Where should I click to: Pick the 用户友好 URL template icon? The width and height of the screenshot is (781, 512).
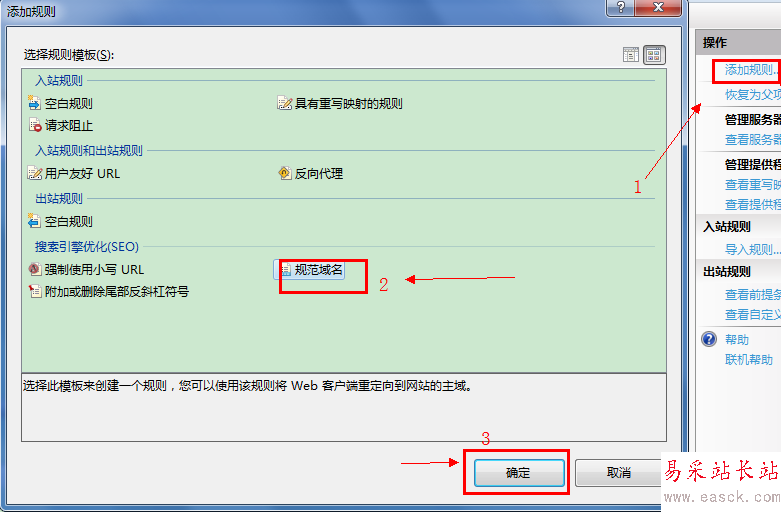(34, 173)
